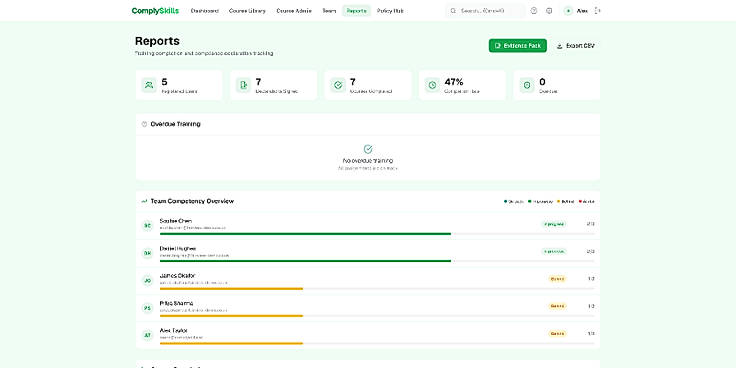This screenshot has width=736, height=368.
Task: Click the AT avatar for Alex Taylor
Action: coord(148,336)
